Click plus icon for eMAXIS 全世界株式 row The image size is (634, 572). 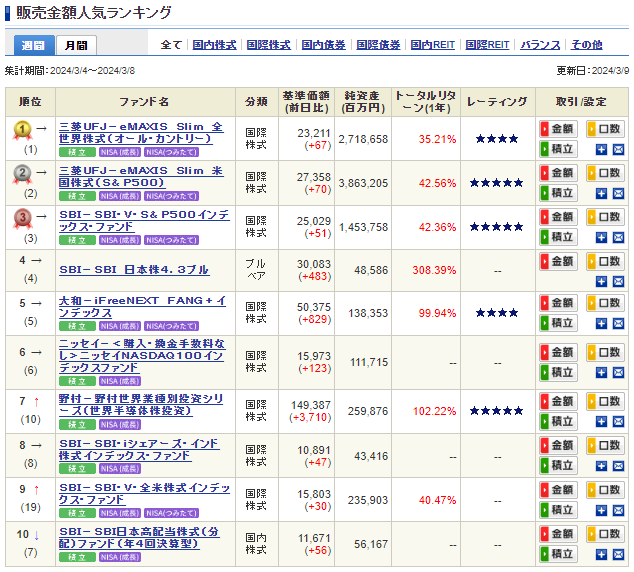point(601,150)
